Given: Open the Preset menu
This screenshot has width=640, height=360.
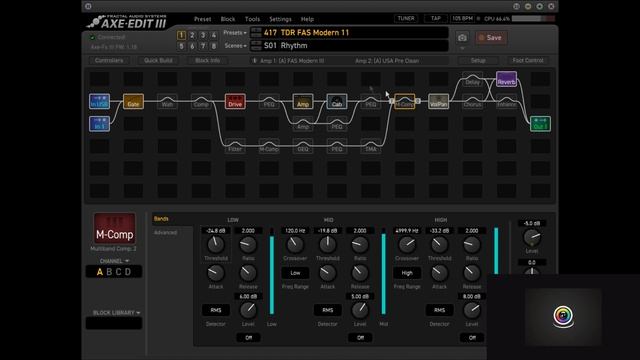Looking at the screenshot, I should [x=202, y=19].
